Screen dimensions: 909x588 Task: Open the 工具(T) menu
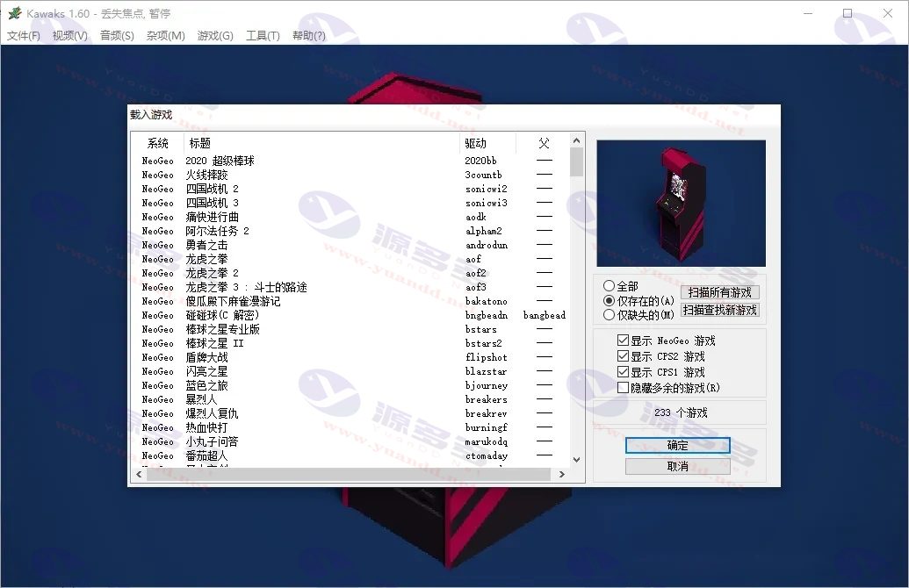click(x=263, y=36)
